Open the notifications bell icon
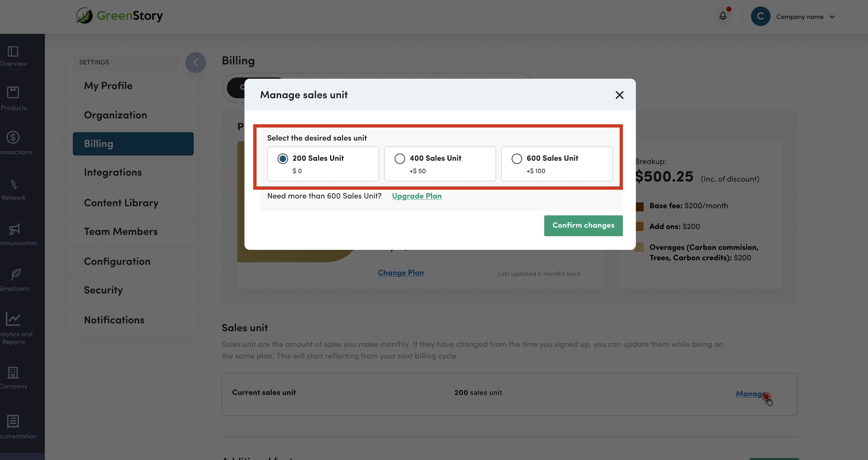 coord(722,16)
